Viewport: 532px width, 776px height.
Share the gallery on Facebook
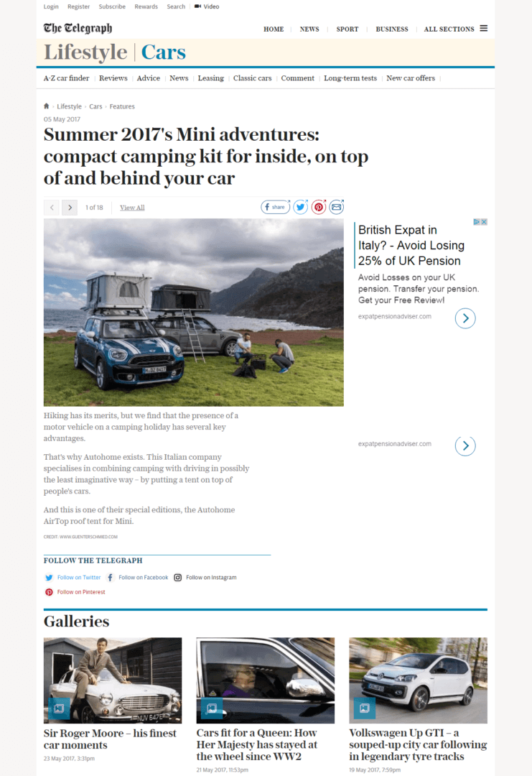(275, 207)
